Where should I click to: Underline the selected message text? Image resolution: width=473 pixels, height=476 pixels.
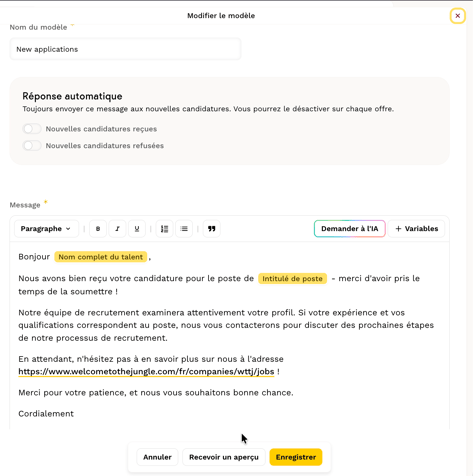coord(137,229)
